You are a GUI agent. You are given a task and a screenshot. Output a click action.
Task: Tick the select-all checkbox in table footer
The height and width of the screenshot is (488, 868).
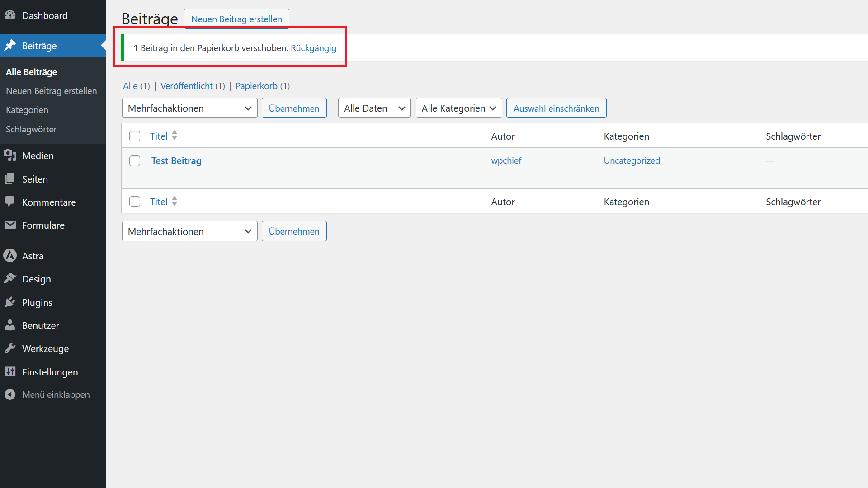coord(135,202)
